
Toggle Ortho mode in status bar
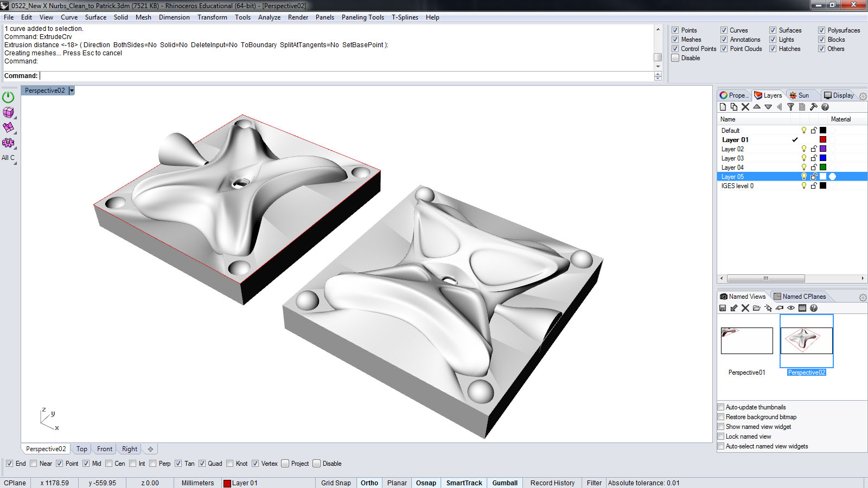[x=369, y=483]
